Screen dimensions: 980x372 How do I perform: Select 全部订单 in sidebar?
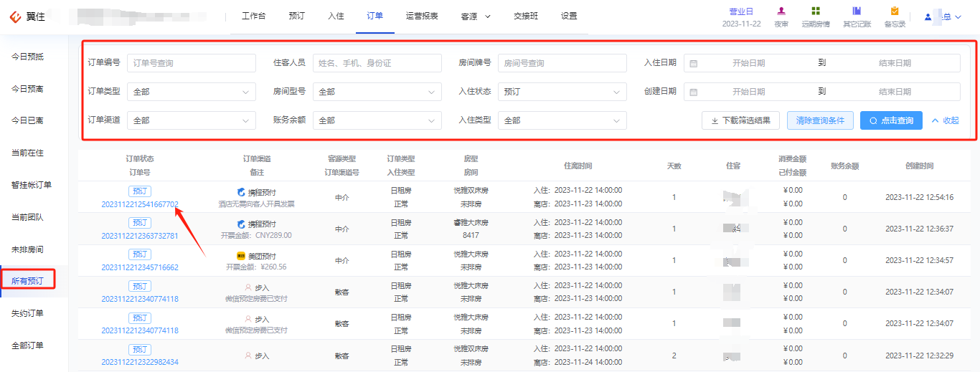tap(27, 345)
